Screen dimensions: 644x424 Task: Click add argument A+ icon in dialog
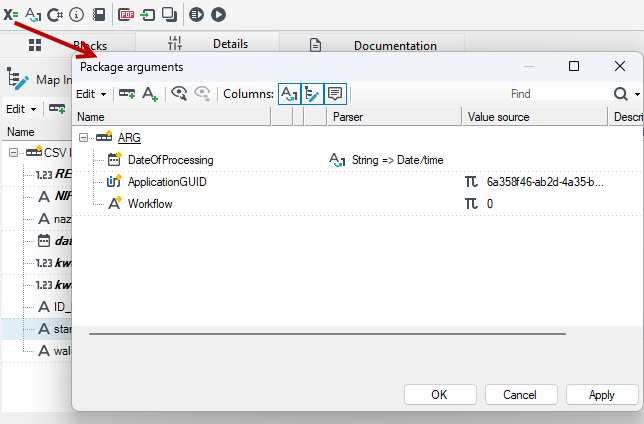pyautogui.click(x=150, y=94)
